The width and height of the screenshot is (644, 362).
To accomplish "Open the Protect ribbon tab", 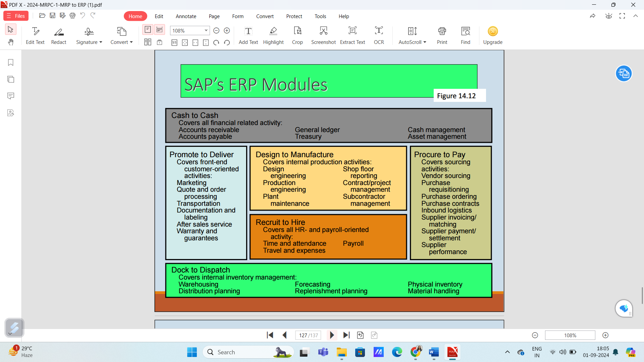I will click(x=294, y=16).
